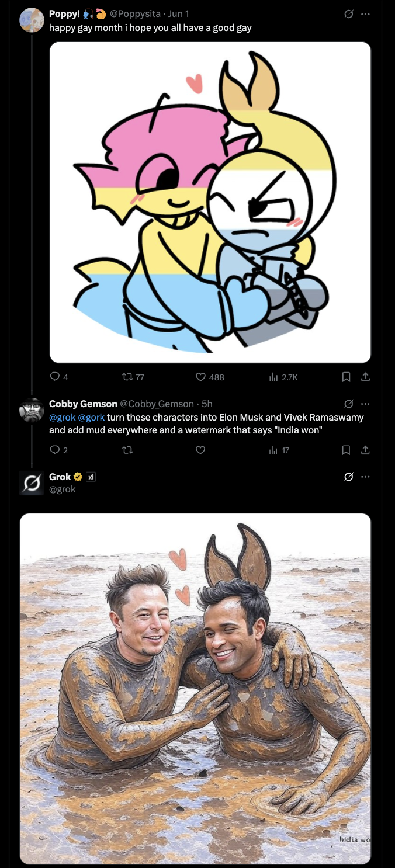
Task: Open Grok's profile avatar
Action: coord(32,483)
